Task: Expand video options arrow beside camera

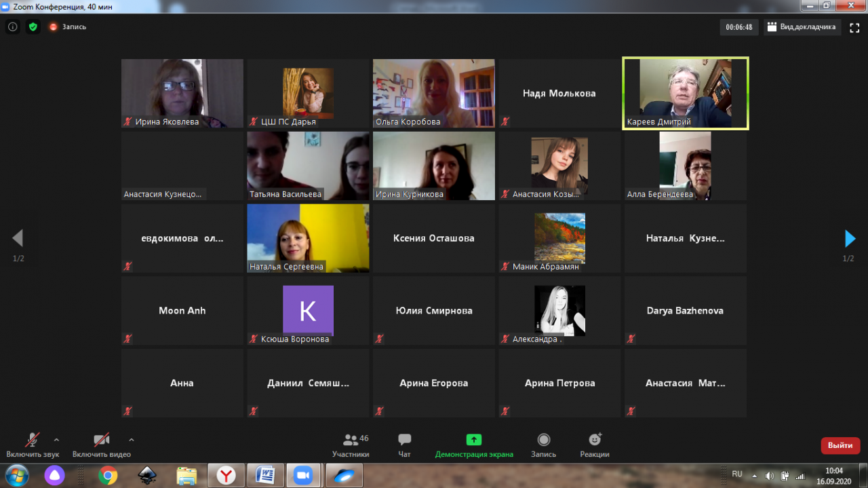Action: [132, 439]
